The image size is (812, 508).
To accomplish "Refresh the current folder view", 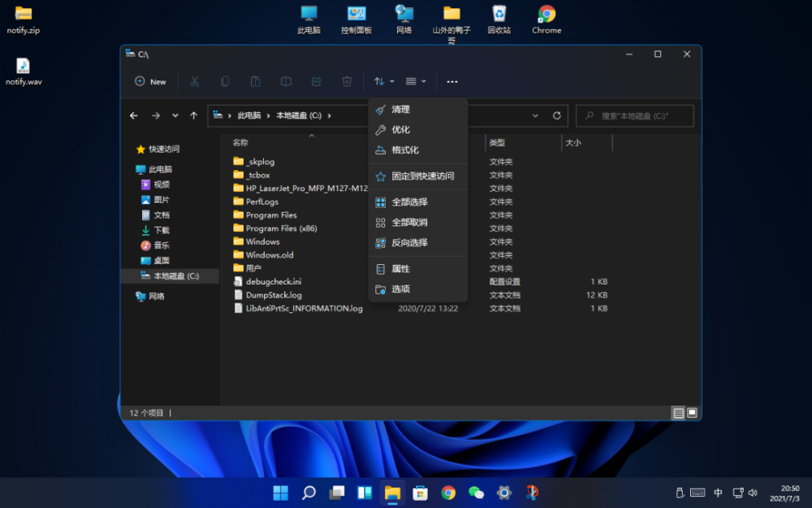I will click(x=557, y=115).
